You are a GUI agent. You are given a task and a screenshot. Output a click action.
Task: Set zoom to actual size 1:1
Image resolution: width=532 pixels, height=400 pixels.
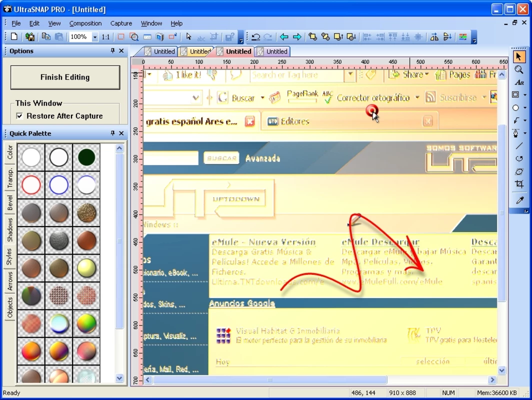(106, 37)
